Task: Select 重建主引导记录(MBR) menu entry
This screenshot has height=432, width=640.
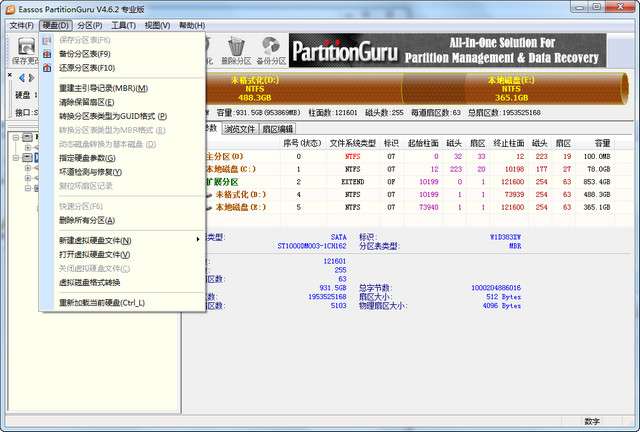Action: (122, 88)
